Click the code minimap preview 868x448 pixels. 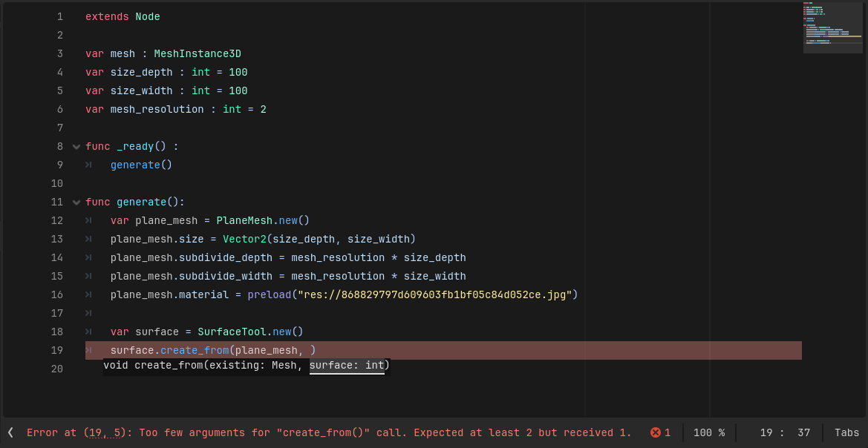[x=832, y=28]
